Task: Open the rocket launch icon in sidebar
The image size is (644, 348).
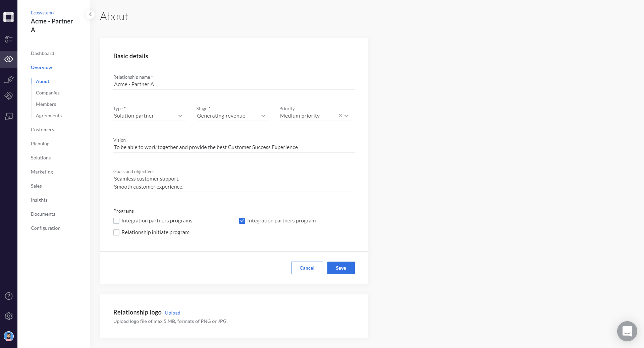Action: [9, 79]
